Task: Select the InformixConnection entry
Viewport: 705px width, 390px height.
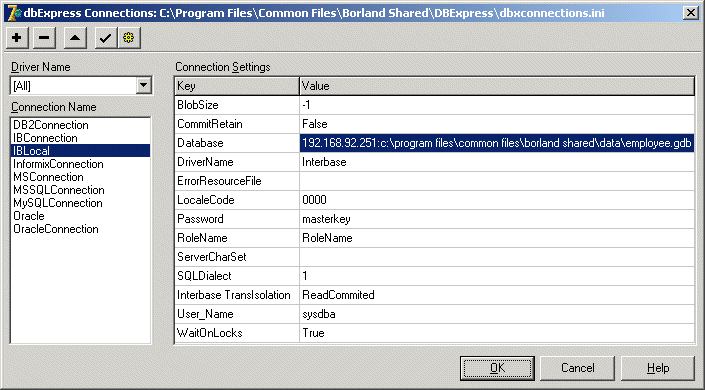Action: (58, 164)
